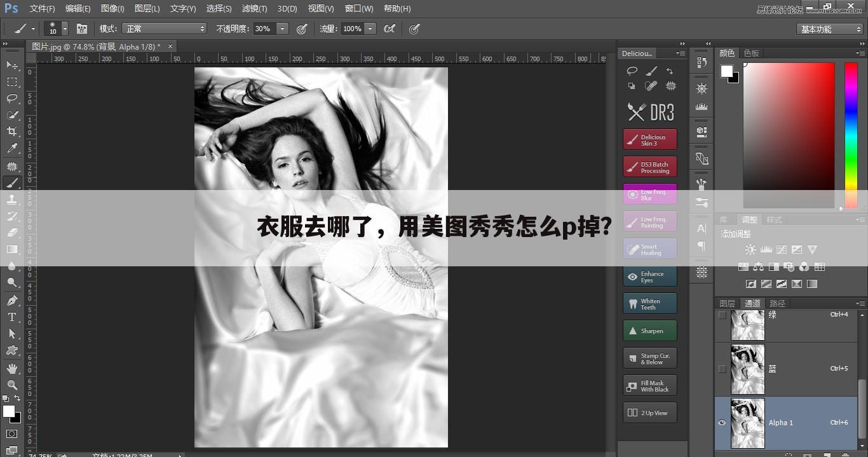The image size is (868, 457).
Task: Open the 颜色 panel flyout menu
Action: [x=860, y=53]
